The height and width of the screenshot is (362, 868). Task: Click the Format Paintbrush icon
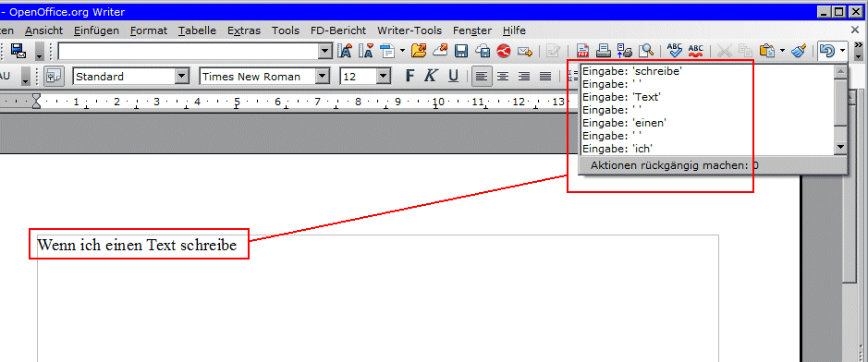click(799, 52)
